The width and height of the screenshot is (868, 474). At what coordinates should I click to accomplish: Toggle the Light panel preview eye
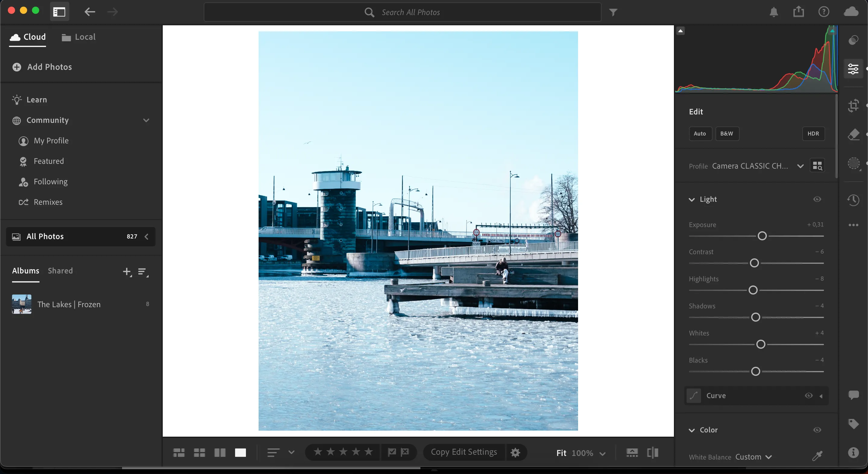[817, 199]
